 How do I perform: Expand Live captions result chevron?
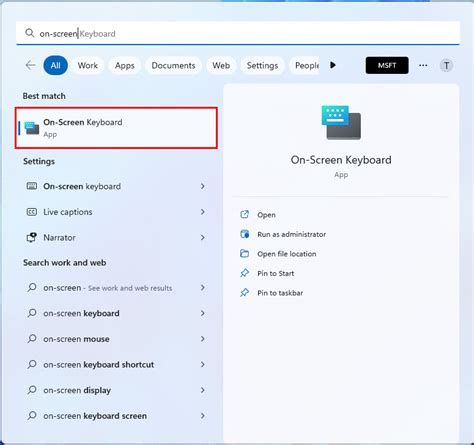(x=203, y=212)
